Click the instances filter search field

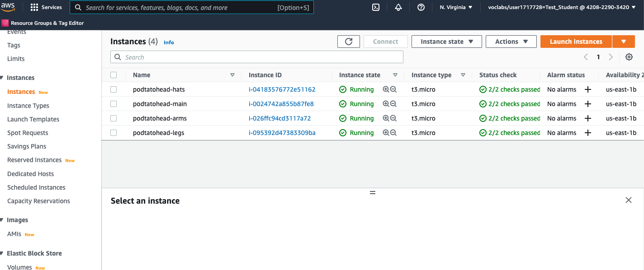[257, 57]
